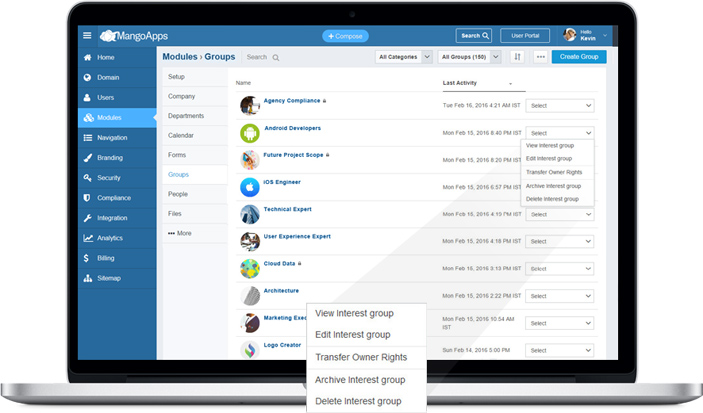Select People in the modules submenu
The width and height of the screenshot is (703, 413).
[x=195, y=194]
